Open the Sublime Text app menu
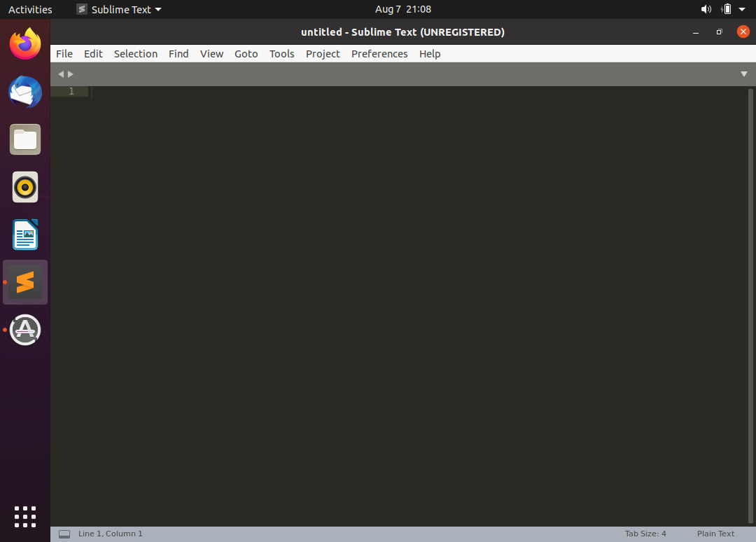Screen dimensions: 756x542 tap(119, 9)
